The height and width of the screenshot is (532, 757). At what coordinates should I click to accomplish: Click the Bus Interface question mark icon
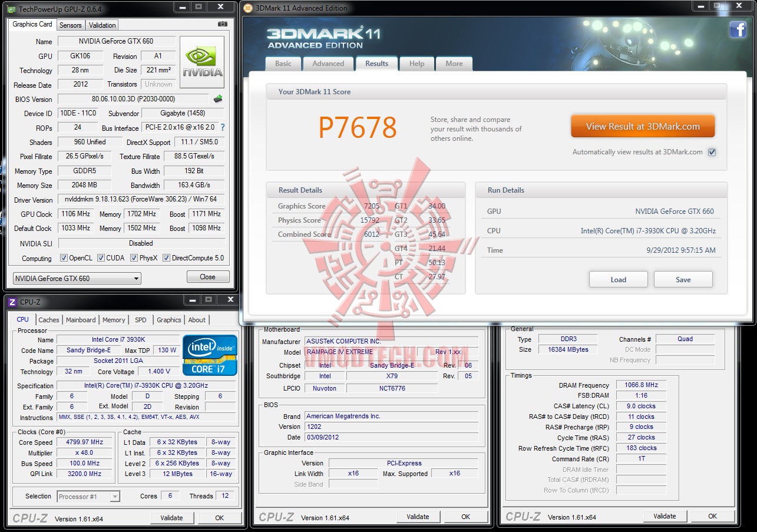coord(223,127)
